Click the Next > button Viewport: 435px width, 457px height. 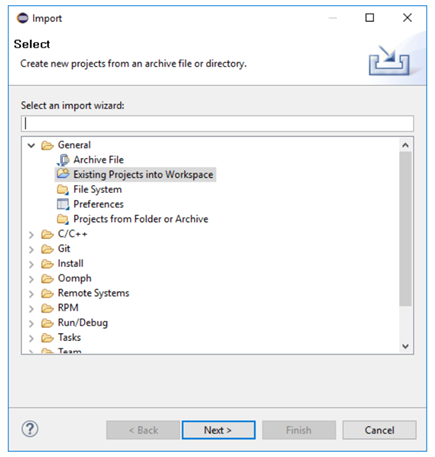[x=219, y=430]
